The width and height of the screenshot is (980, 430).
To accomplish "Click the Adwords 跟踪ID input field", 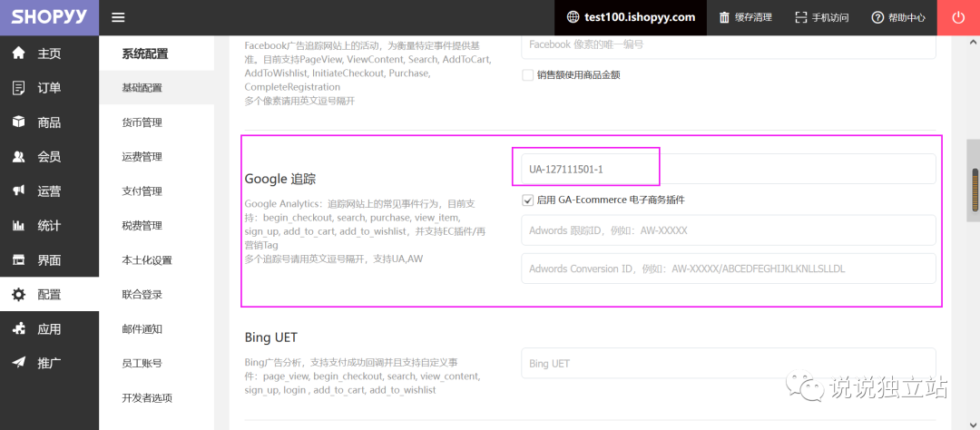I will 728,230.
